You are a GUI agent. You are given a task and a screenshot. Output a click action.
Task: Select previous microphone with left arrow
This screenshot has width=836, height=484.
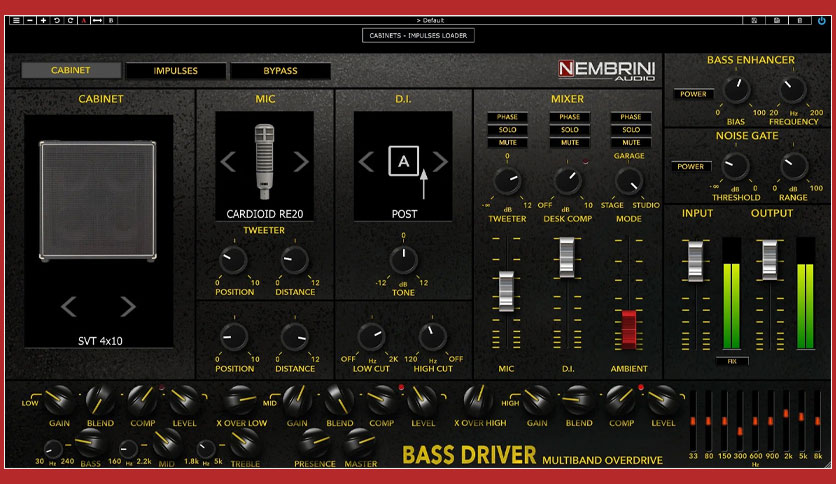pos(228,162)
